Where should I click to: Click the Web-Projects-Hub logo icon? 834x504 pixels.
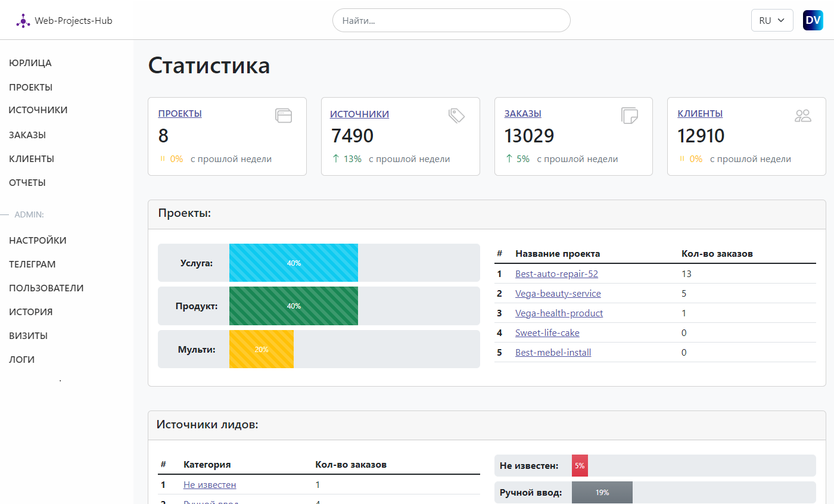(x=23, y=20)
